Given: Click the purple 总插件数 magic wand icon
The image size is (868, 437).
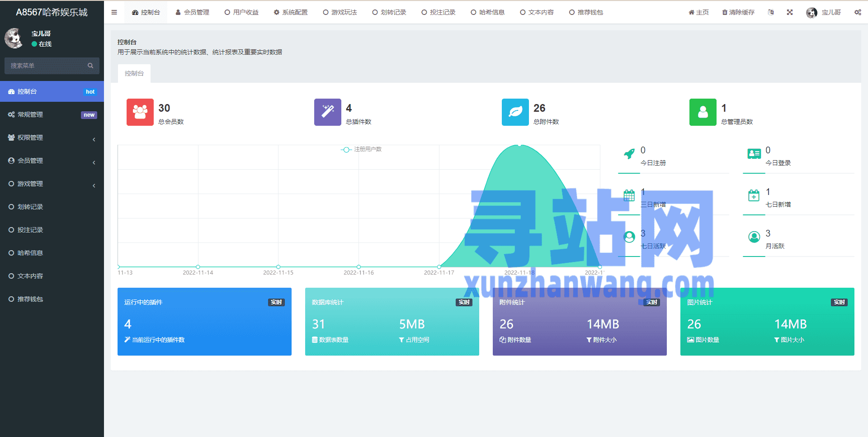Looking at the screenshot, I should [328, 112].
